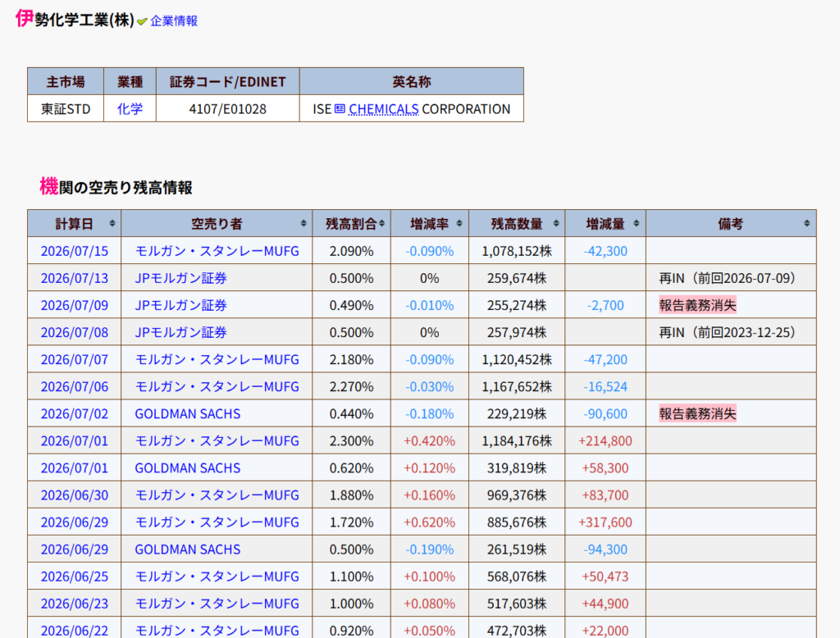Click the 残高数量 column header
Screen dimensions: 840x638
517,223
